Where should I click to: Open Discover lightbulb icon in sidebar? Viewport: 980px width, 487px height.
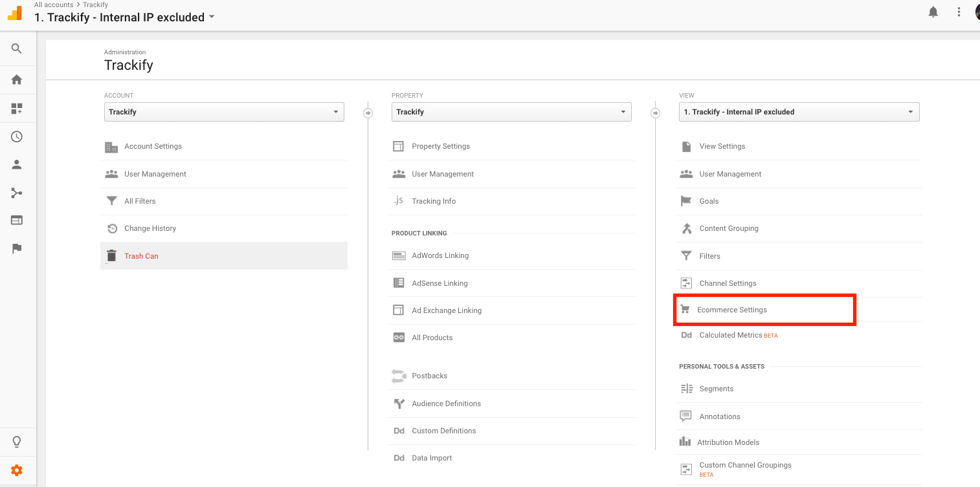tap(17, 442)
